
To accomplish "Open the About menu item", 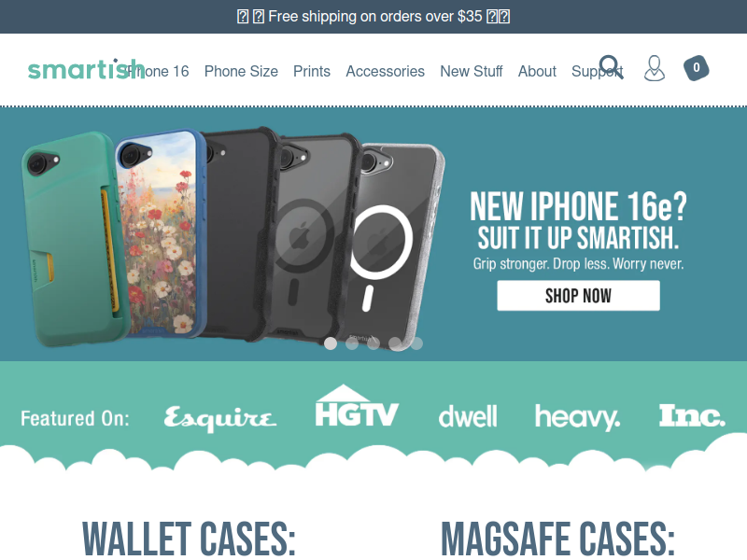I will [537, 72].
